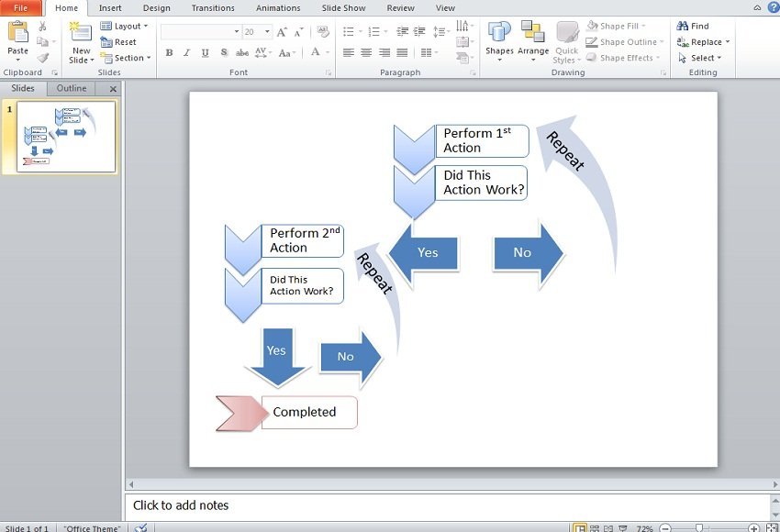Image resolution: width=780 pixels, height=532 pixels.
Task: Minimize the ribbon with caret icon
Action: click(757, 7)
